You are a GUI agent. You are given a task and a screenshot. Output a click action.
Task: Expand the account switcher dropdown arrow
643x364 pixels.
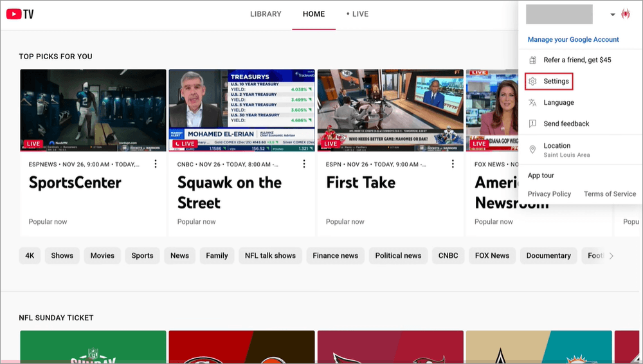(613, 14)
